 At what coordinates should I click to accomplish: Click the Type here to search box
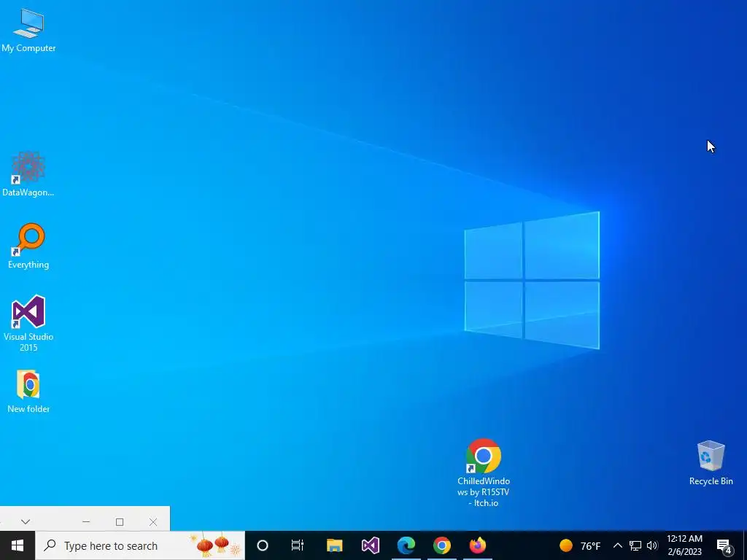(140, 545)
